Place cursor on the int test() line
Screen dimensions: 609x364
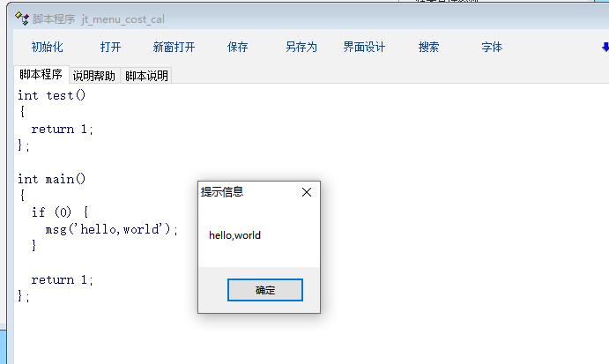[51, 95]
